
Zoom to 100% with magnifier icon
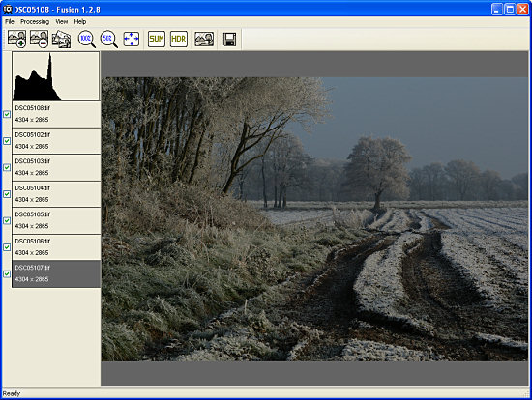click(87, 39)
